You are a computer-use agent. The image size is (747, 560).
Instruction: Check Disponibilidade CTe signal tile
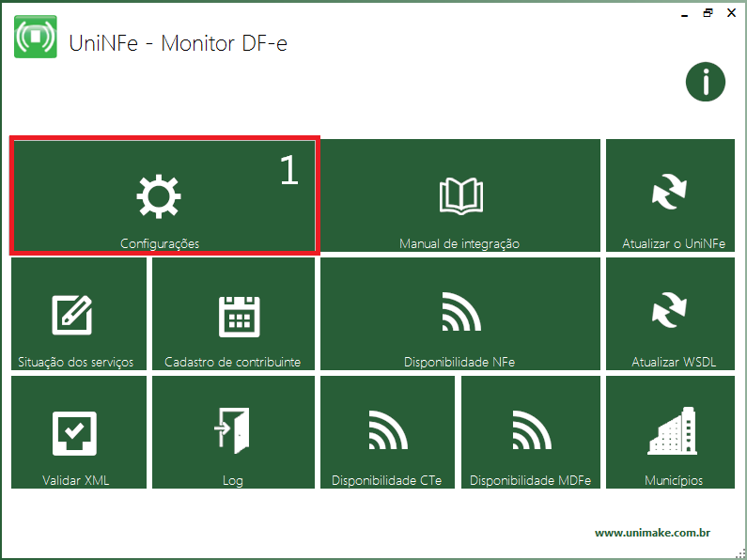[x=387, y=432]
